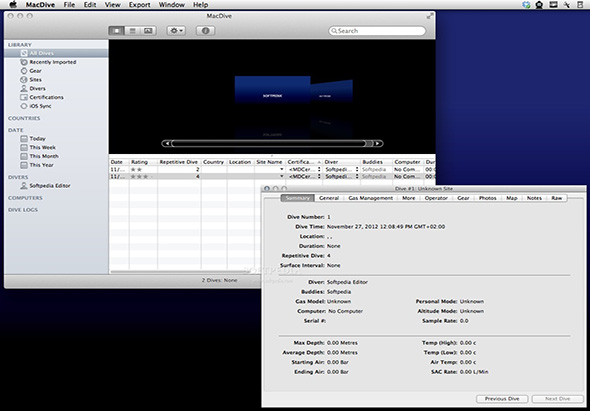Open the View menu
This screenshot has width=590, height=411.
tap(113, 5)
